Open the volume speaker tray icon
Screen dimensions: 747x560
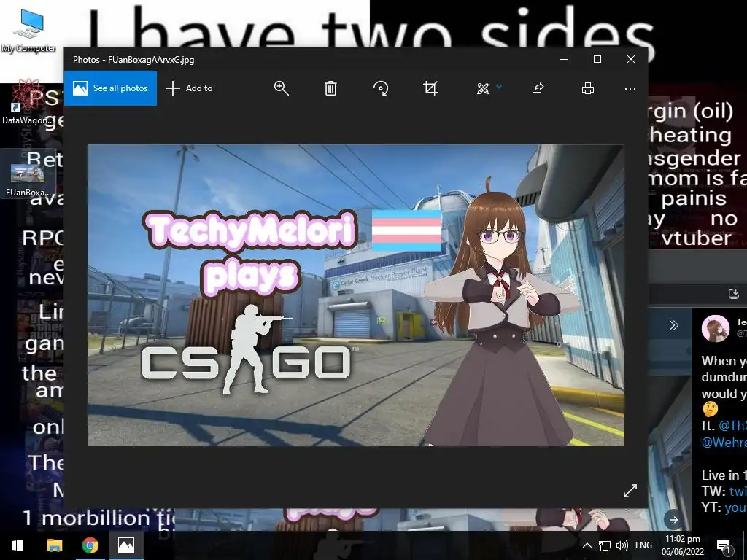tap(622, 545)
